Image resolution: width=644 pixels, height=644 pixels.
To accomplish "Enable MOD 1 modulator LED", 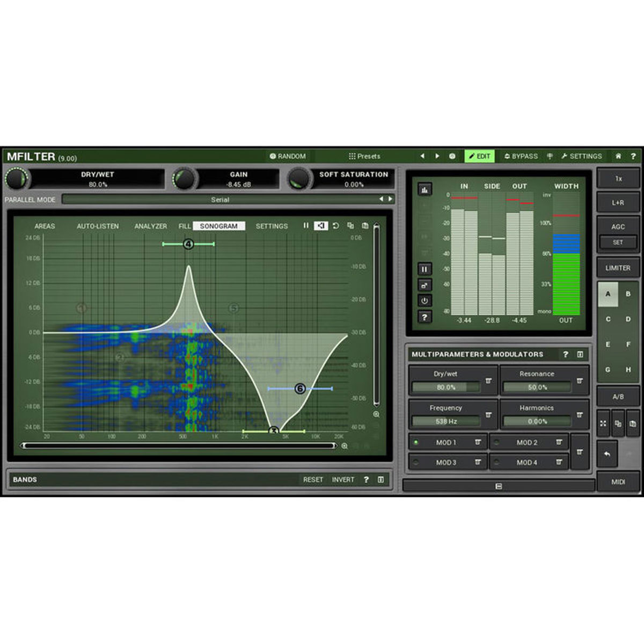I will click(416, 443).
